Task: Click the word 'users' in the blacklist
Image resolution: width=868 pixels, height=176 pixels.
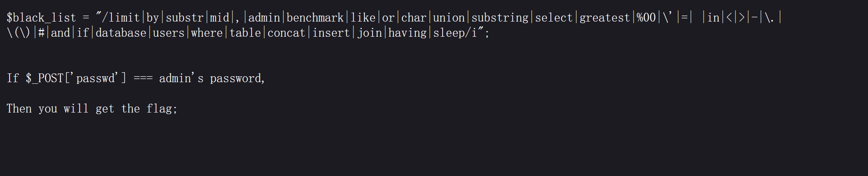Action: pyautogui.click(x=169, y=33)
